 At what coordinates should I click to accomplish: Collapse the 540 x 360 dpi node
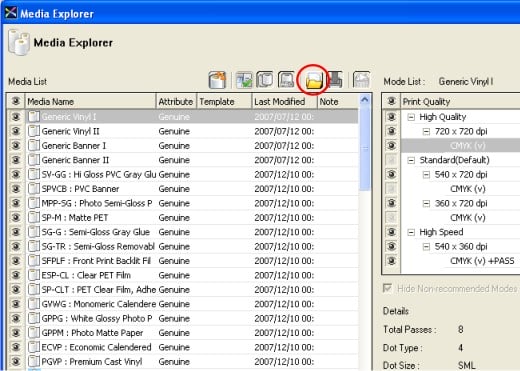point(426,247)
